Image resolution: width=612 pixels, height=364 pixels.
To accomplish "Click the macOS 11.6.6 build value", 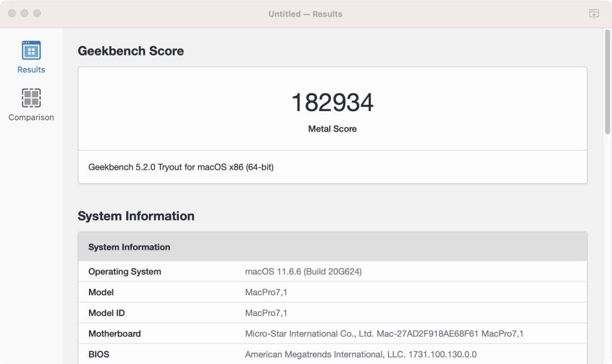I will [x=303, y=271].
